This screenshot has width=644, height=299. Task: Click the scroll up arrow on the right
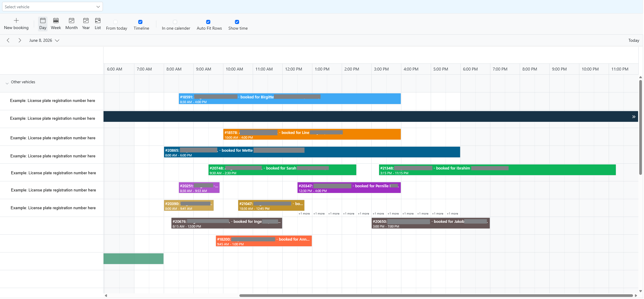[x=641, y=77]
